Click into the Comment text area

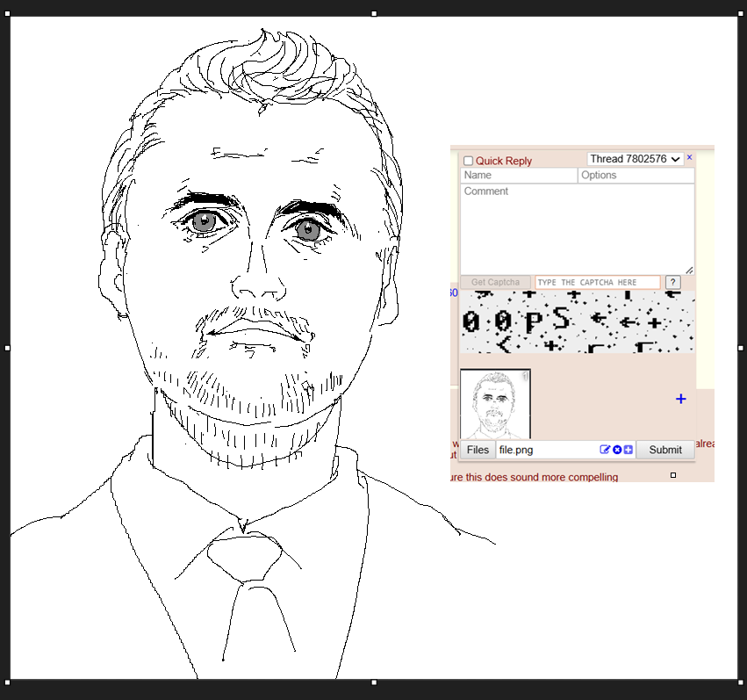click(x=578, y=228)
